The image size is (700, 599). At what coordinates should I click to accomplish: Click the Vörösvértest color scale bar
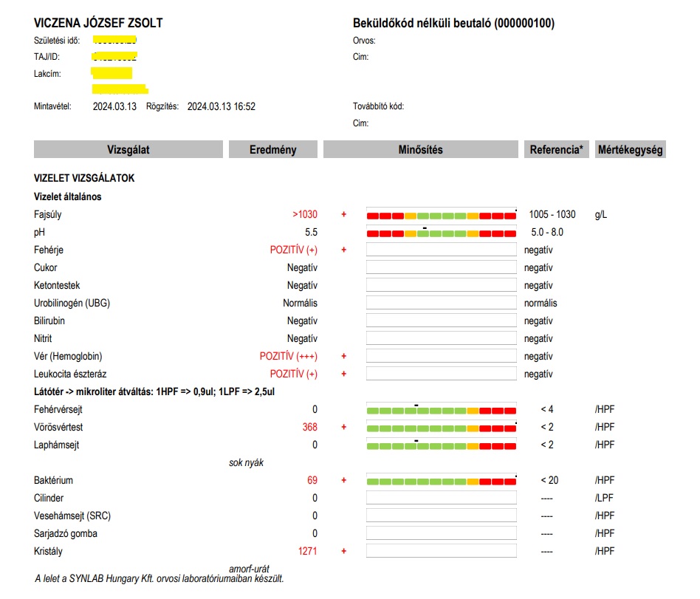[441, 428]
